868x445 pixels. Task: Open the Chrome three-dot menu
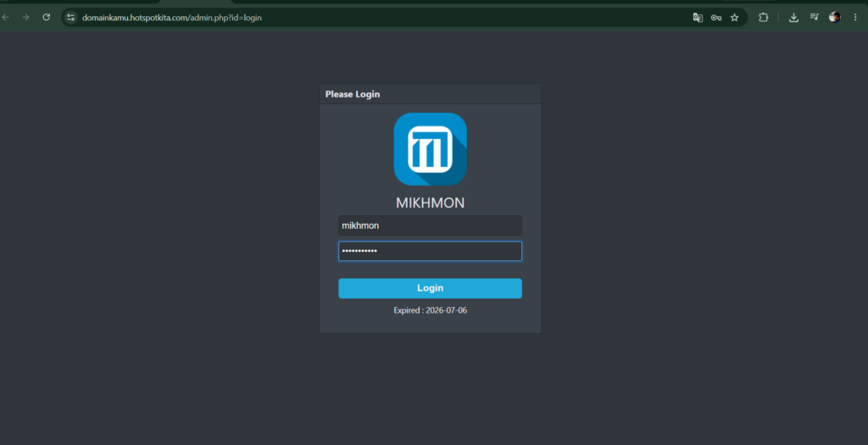[856, 18]
